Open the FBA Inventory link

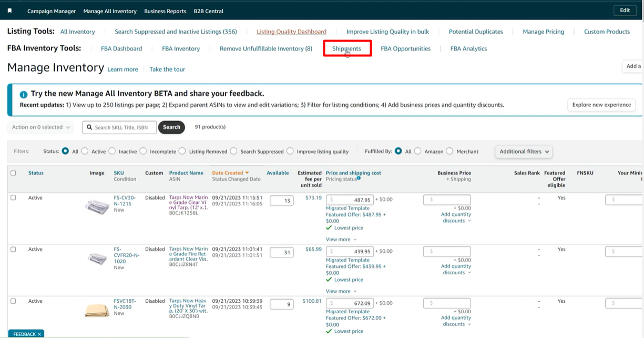(181, 48)
